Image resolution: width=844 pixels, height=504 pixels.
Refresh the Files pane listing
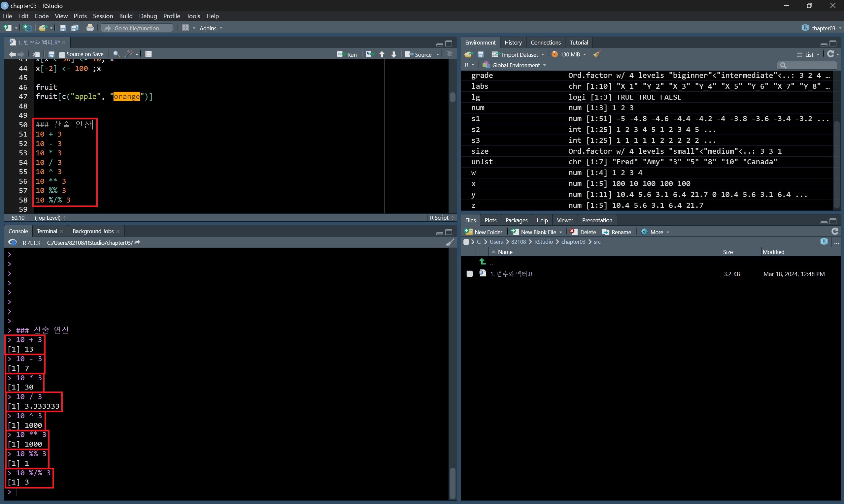834,232
